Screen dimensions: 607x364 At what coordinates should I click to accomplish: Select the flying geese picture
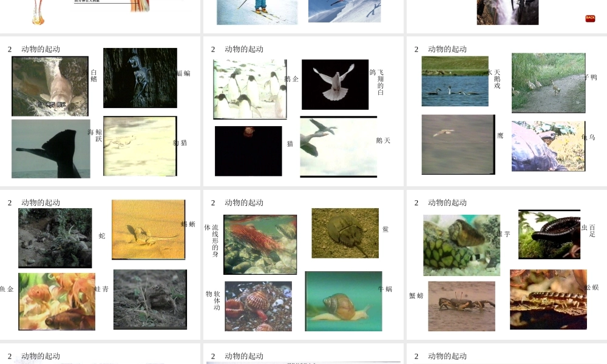[x=338, y=147]
